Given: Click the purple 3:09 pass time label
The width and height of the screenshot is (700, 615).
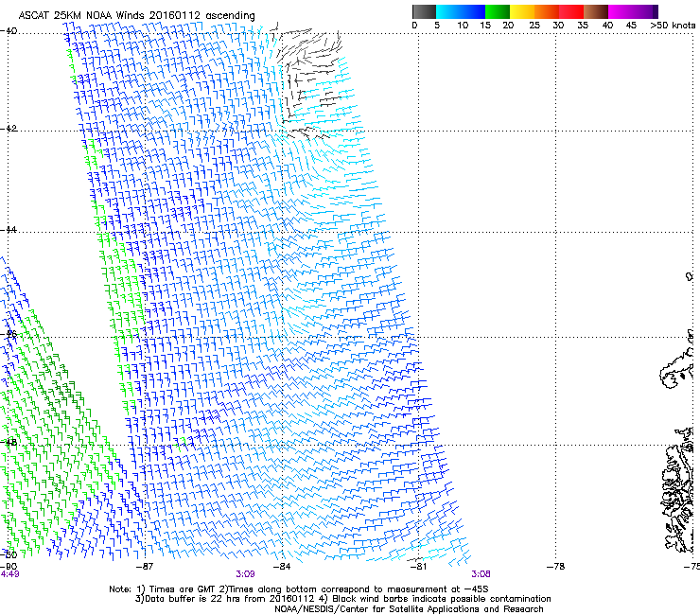Looking at the screenshot, I should (x=246, y=574).
